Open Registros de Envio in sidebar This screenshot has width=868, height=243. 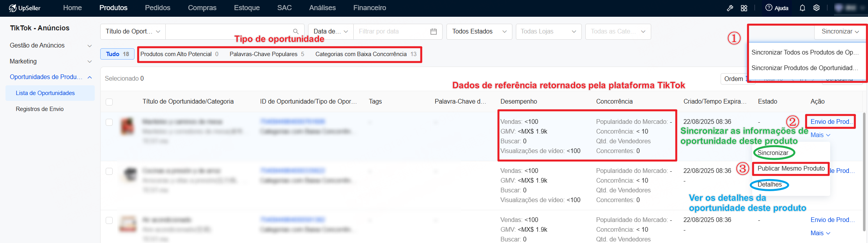(x=40, y=109)
